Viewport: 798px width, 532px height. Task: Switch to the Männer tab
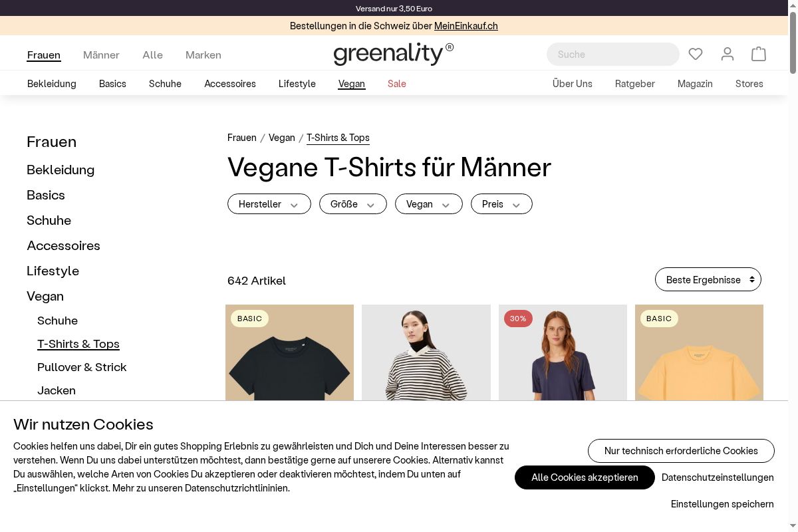(101, 55)
